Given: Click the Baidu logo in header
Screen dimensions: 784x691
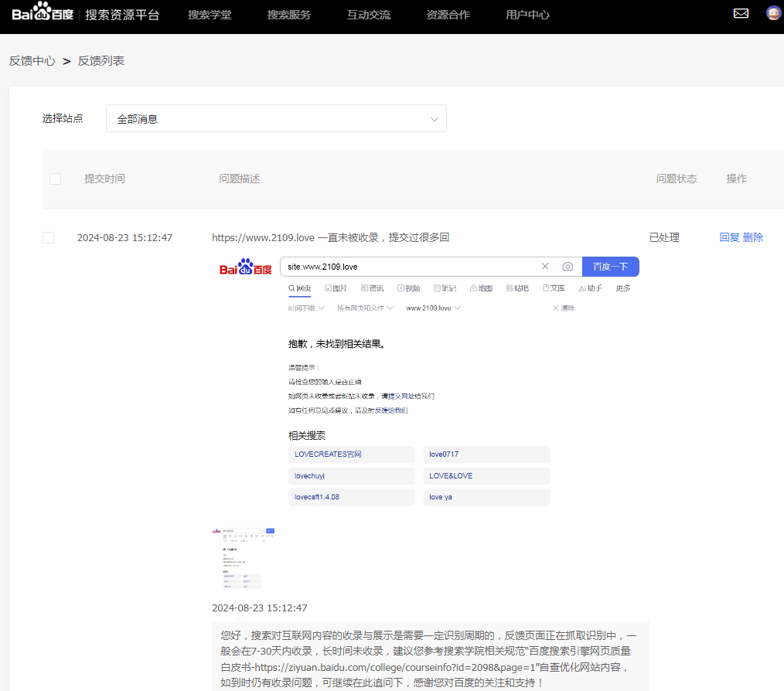Looking at the screenshot, I should coord(43,14).
